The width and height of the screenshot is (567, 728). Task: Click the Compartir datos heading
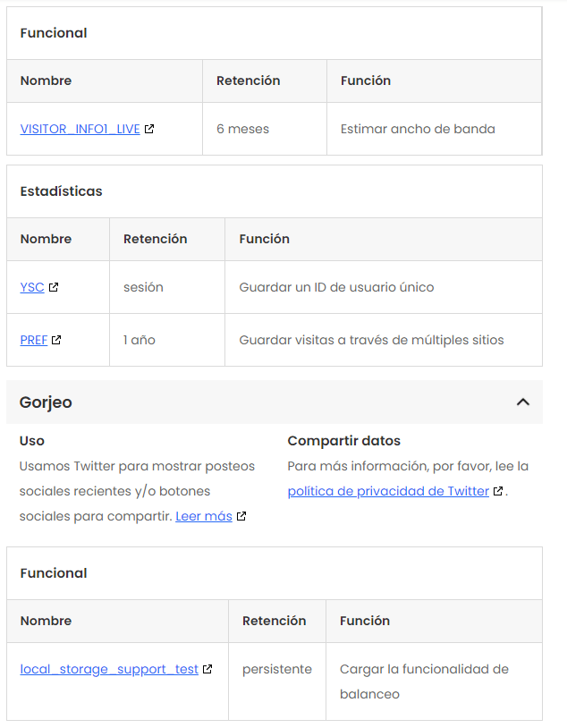click(343, 441)
